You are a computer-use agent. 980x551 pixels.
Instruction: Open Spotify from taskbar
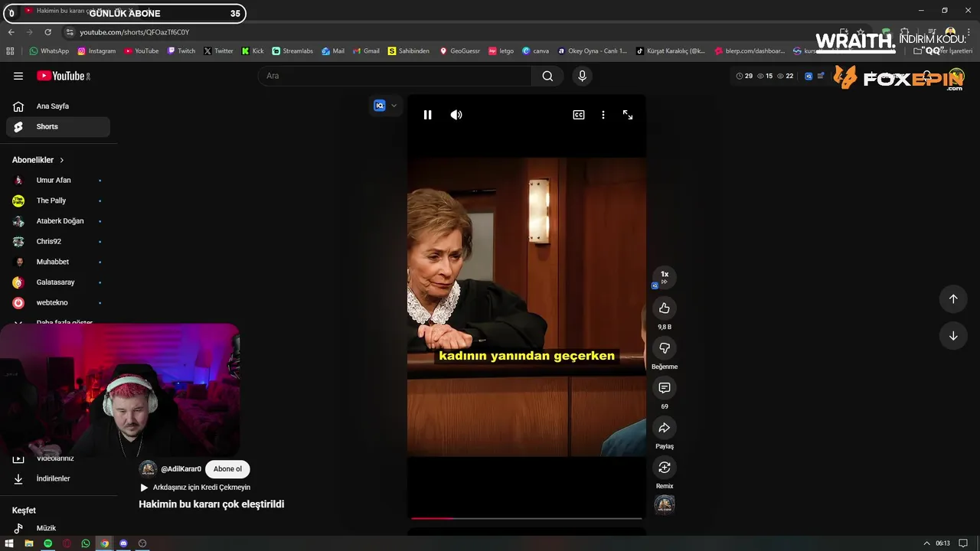coord(47,543)
